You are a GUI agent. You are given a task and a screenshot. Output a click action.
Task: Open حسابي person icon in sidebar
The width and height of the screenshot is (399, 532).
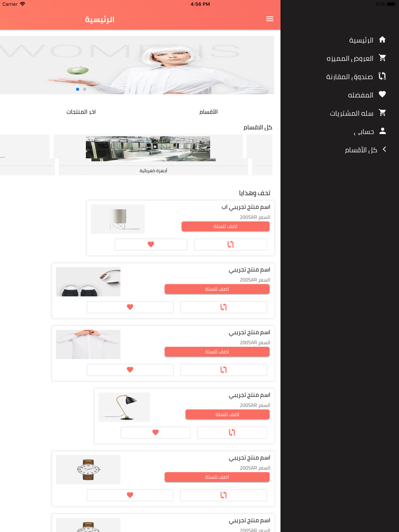(382, 131)
